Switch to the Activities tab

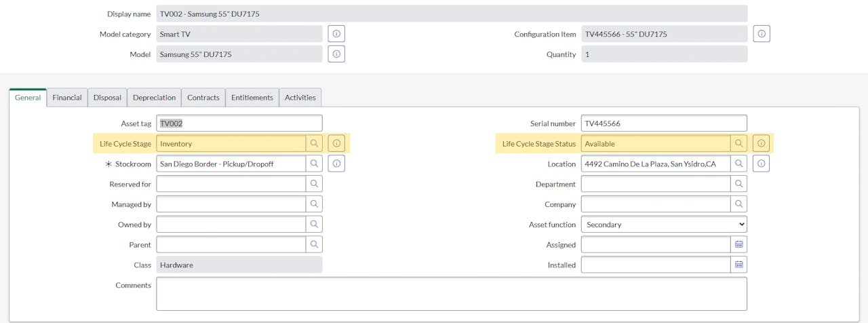point(300,98)
